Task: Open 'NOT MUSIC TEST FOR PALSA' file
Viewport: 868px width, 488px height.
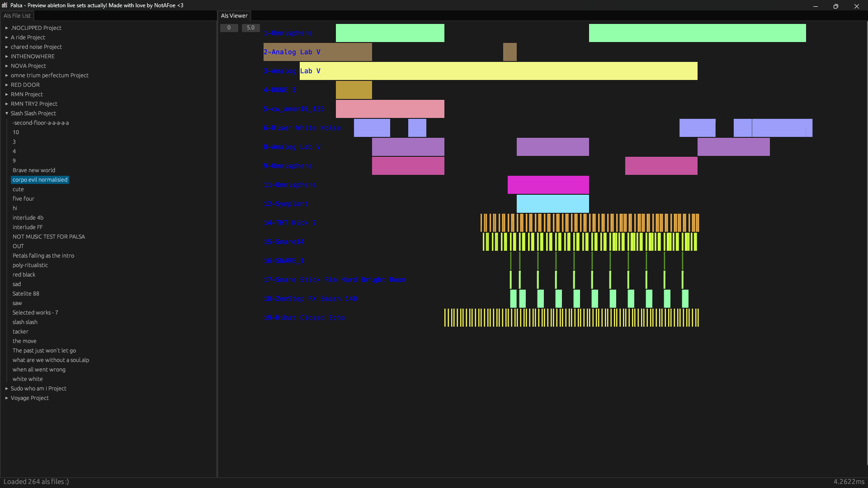Action: (x=48, y=237)
